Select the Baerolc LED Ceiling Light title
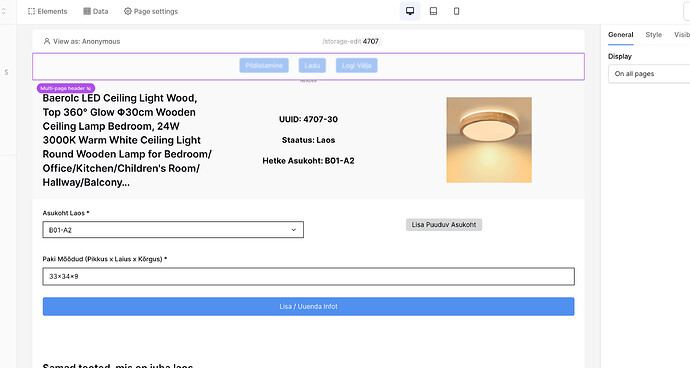Screen dimensions: 690x368 127,140
